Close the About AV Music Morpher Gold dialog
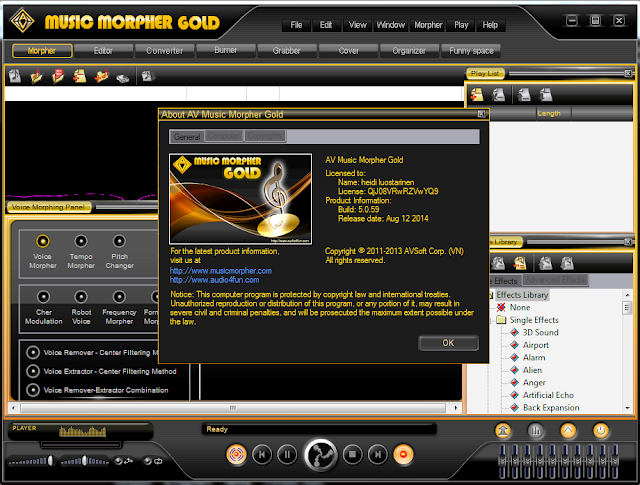Screen dimensions: 640x485 pos(482,114)
